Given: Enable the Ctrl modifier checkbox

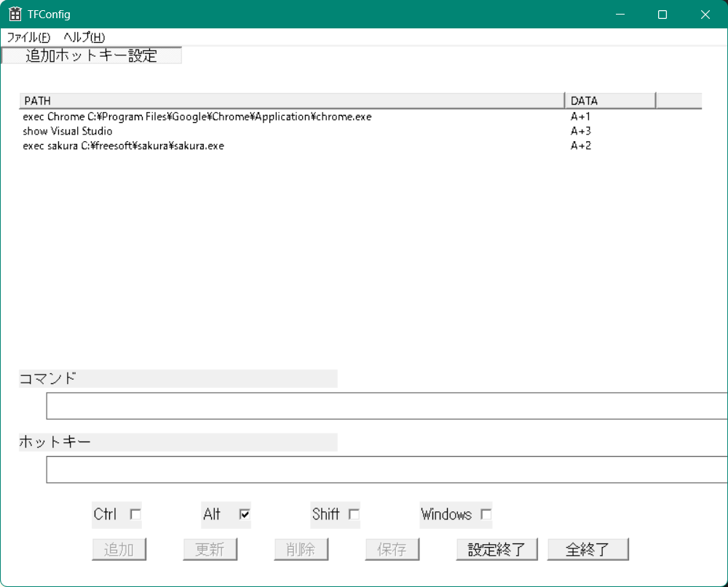Looking at the screenshot, I should pos(135,514).
